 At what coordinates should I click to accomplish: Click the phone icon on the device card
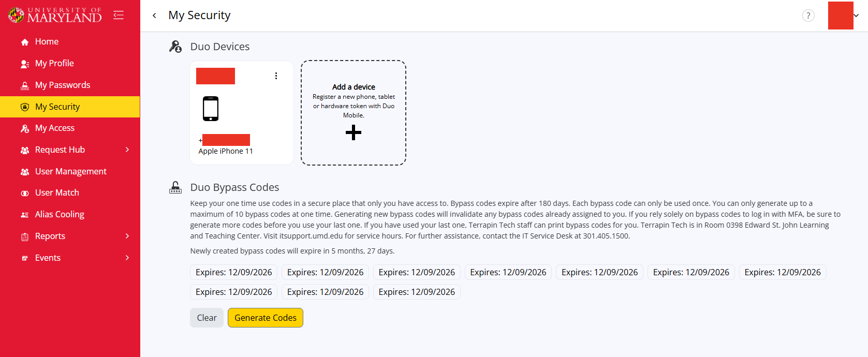[211, 109]
